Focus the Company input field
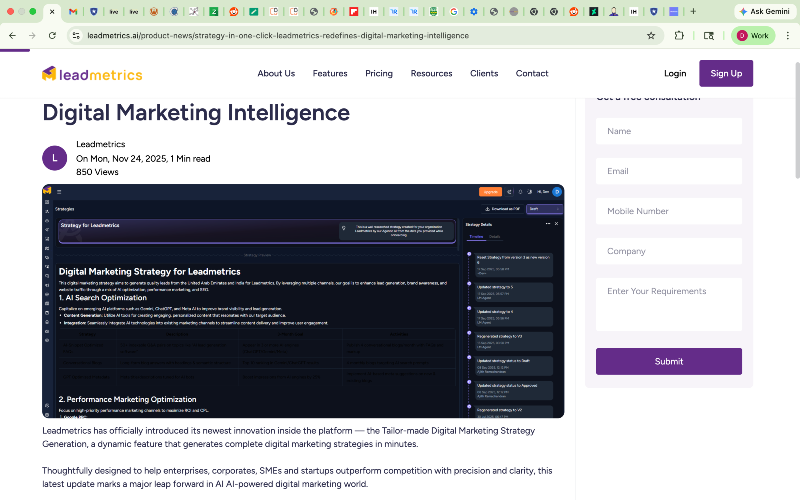 pos(669,251)
